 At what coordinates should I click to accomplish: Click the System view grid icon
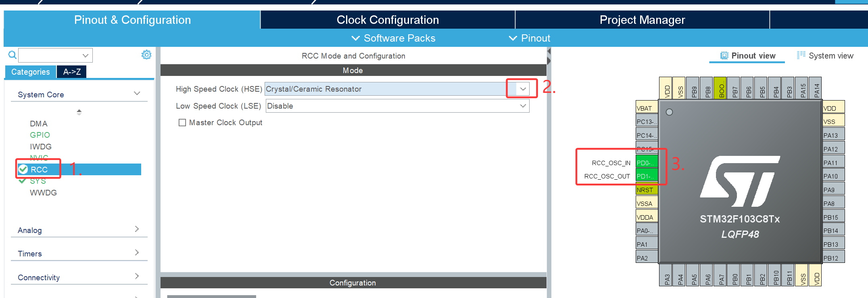(x=801, y=55)
